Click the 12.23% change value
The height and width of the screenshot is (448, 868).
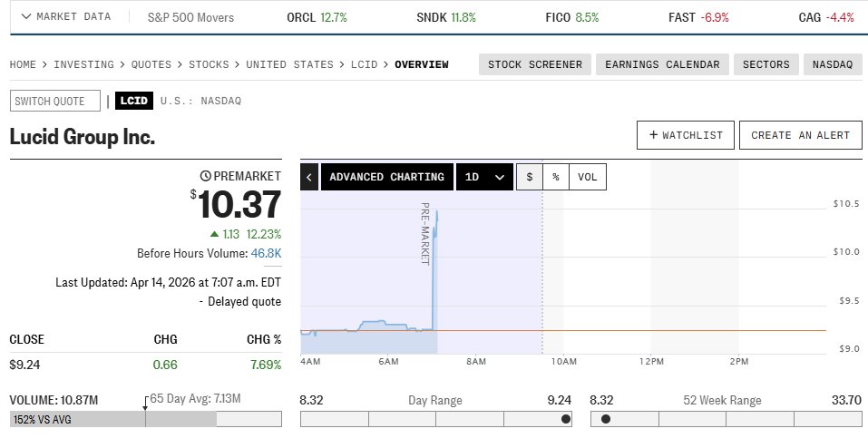[264, 234]
